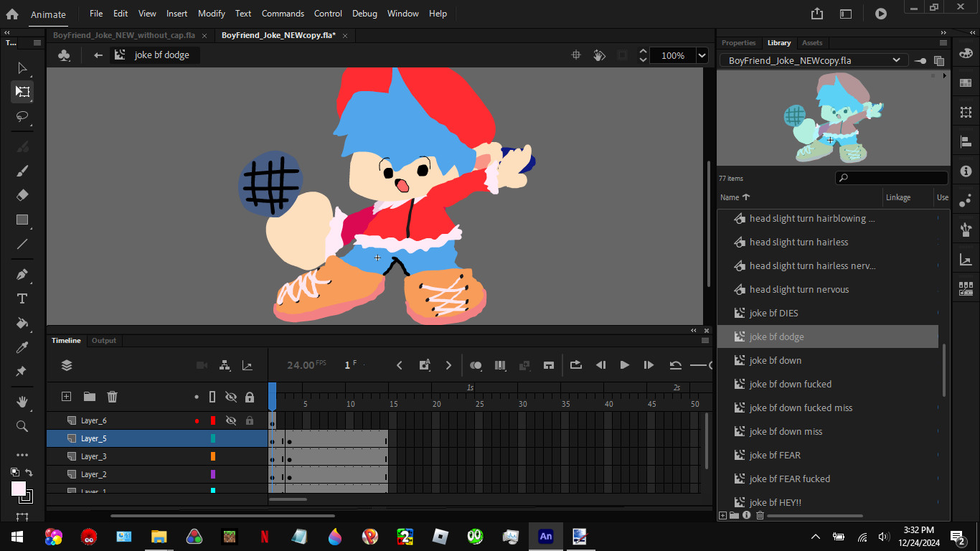
Task: Enable onion skin in timeline
Action: 476,365
